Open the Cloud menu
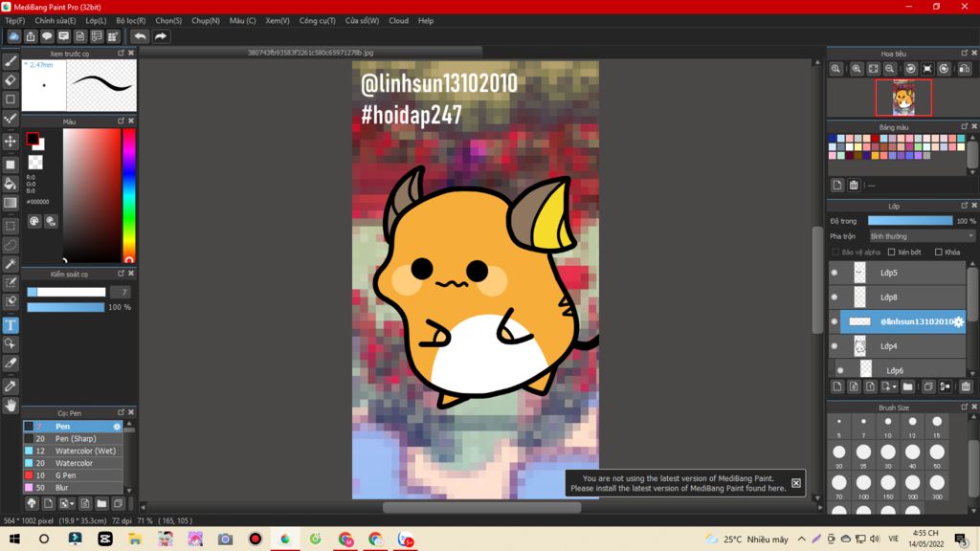 coord(398,21)
